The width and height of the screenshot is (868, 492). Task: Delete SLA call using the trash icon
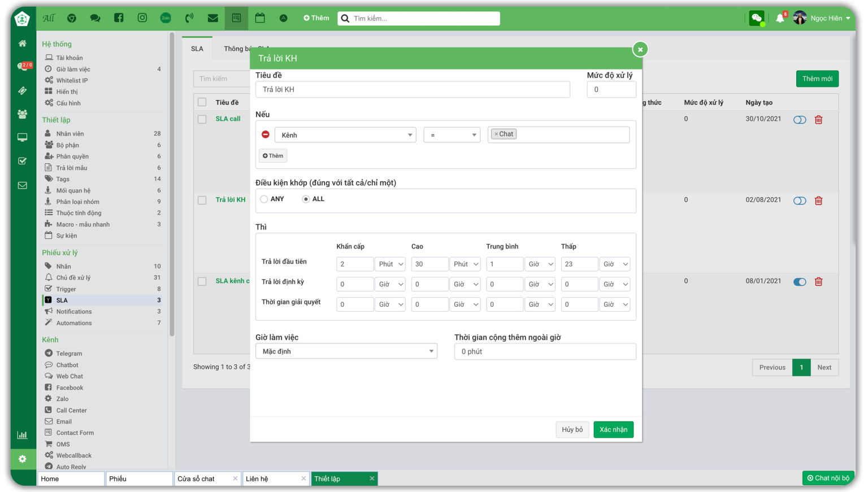(818, 120)
